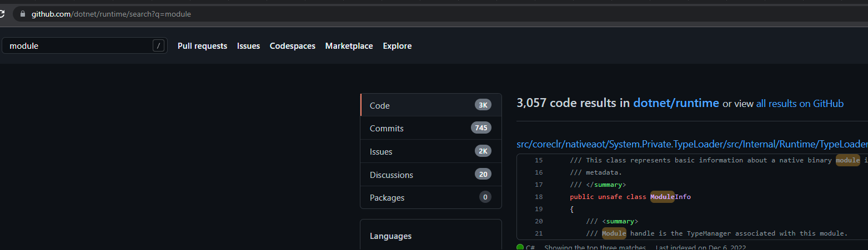Open Marketplace link
Viewport: 868px width, 250px height.
(x=349, y=46)
